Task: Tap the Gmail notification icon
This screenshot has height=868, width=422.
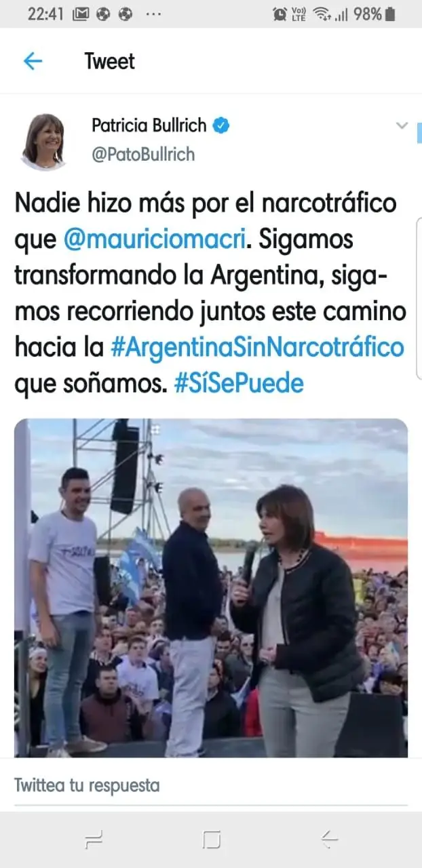Action: coord(81,14)
